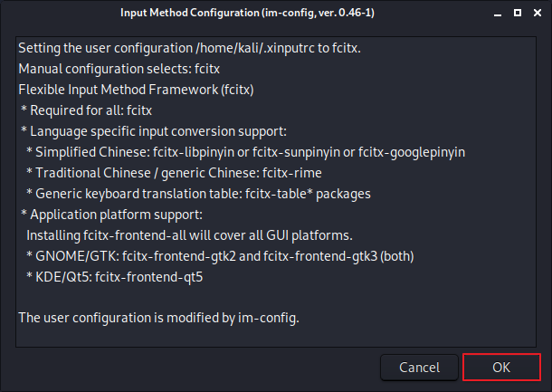Click the 'Traditional Chinese / generic Chinese' line
Image resolution: width=552 pixels, height=392 pixels.
click(x=174, y=173)
